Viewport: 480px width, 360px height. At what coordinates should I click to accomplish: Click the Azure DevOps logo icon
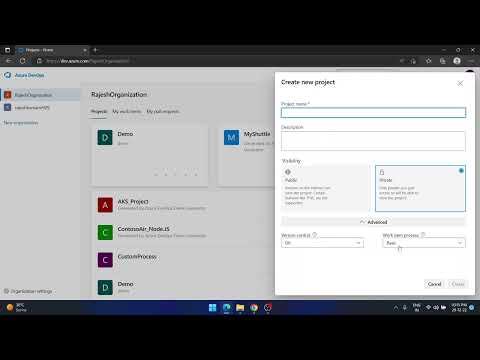[x=8, y=75]
